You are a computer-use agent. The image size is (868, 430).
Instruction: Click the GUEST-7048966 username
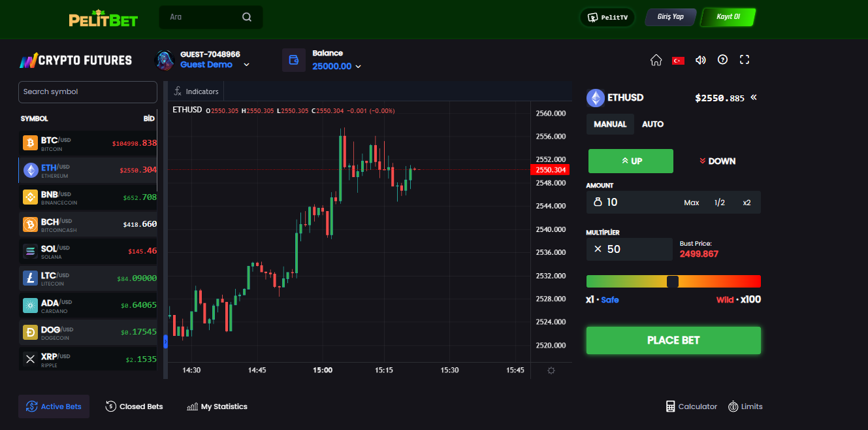[x=210, y=54]
